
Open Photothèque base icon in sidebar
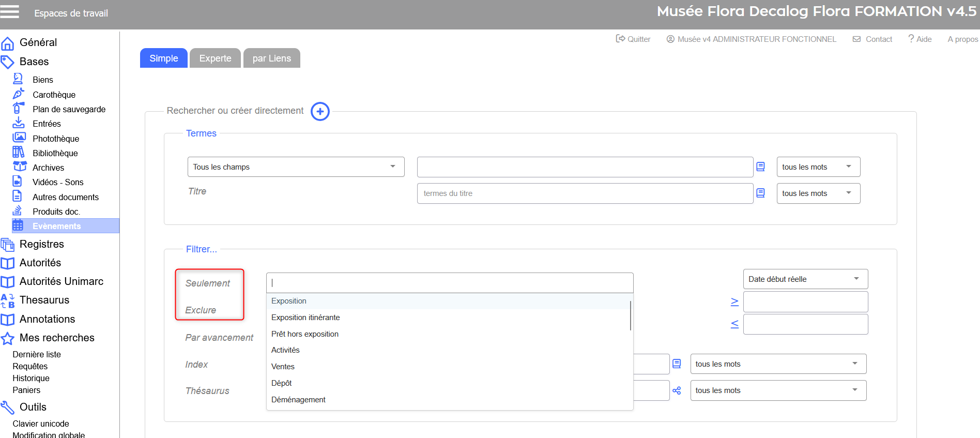(x=19, y=138)
